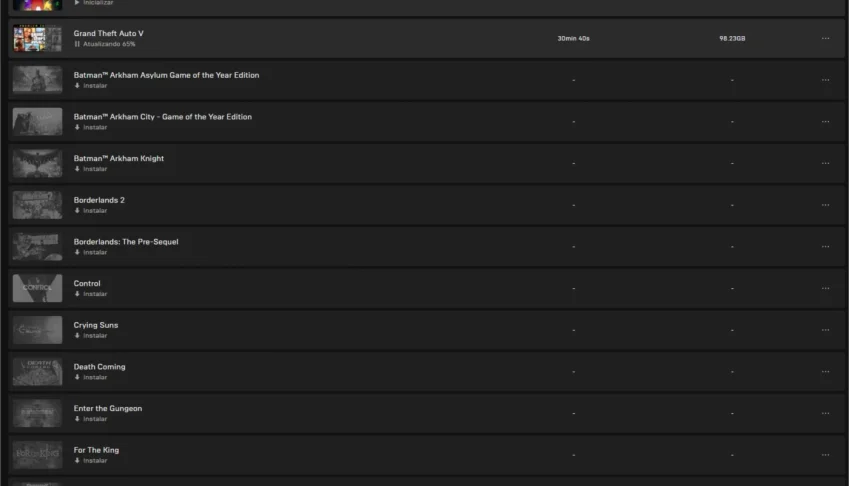Open options menu for For The King
The height and width of the screenshot is (486, 849).
825,455
